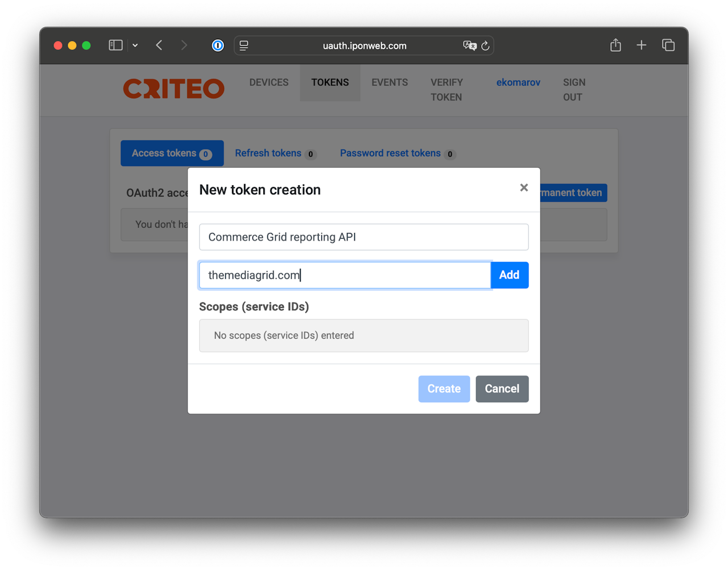
Task: Cancel the token creation dialog
Action: click(x=502, y=389)
